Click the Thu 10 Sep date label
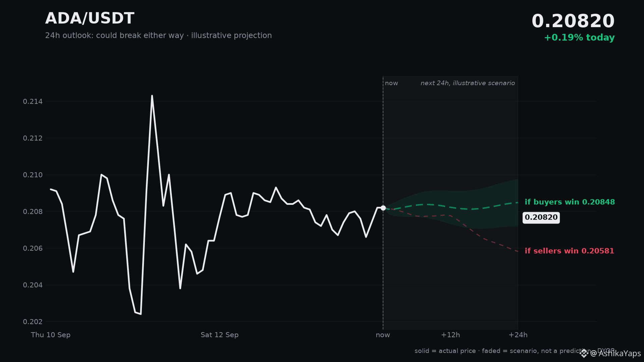Screen dimensions: 644x362 click(x=51, y=335)
